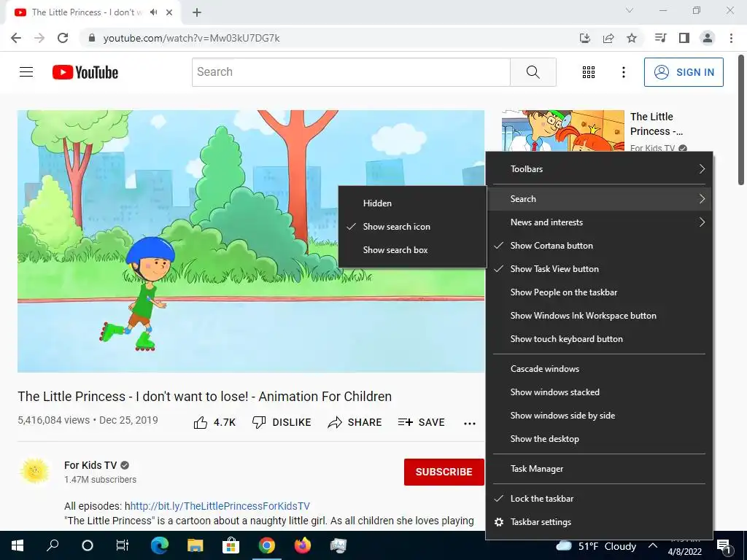Screen dimensions: 747x560
Task: Select Show search box option
Action: tap(413, 250)
